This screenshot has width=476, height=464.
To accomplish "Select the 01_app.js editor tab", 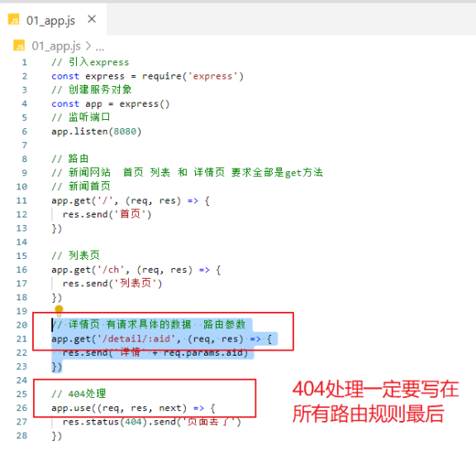I will (54, 20).
